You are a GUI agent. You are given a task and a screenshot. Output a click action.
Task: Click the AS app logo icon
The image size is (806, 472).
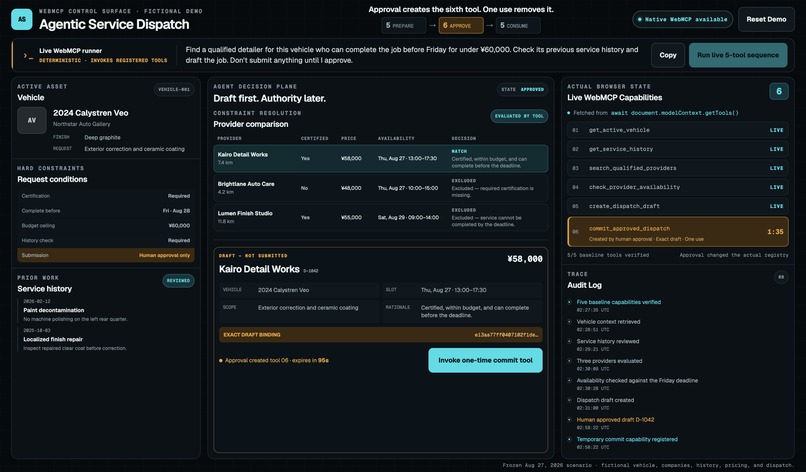coord(22,20)
